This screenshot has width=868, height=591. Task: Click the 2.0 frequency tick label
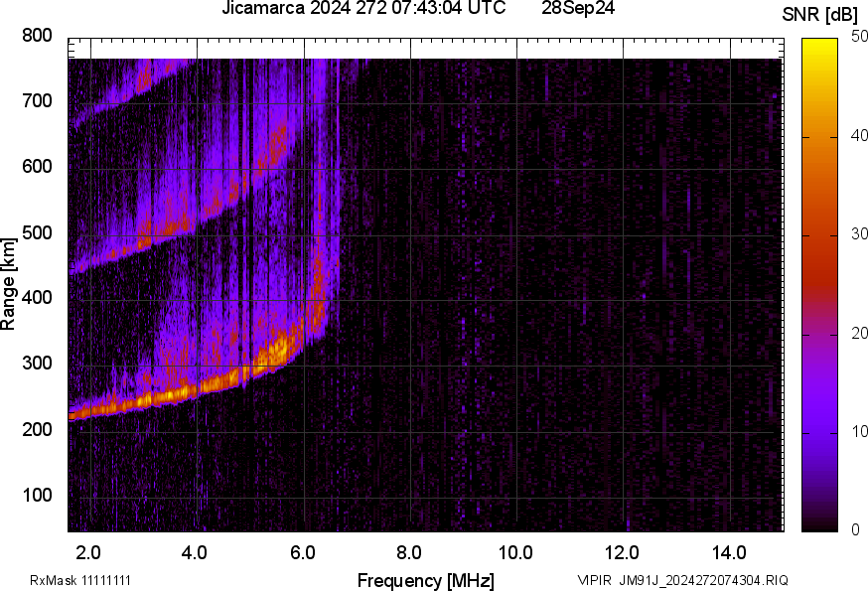[89, 552]
